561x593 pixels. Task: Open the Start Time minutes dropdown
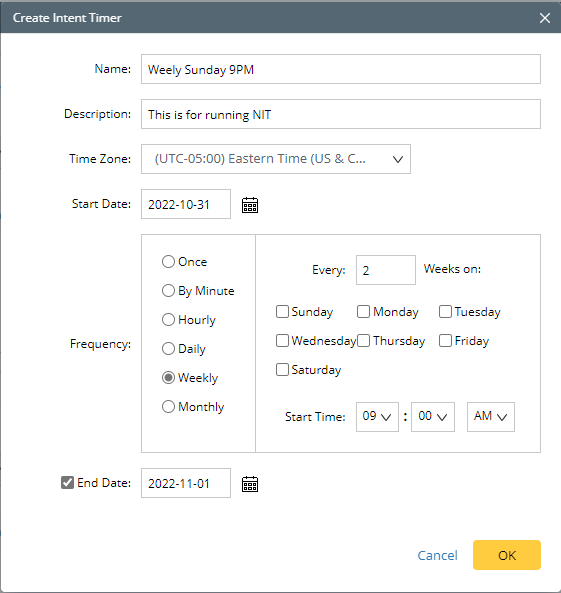point(433,417)
